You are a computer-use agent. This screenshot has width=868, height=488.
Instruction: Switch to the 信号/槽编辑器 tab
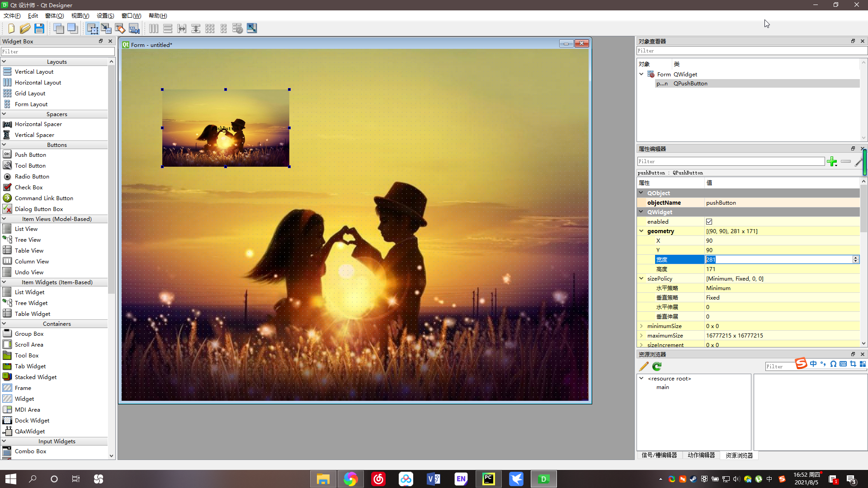(659, 455)
